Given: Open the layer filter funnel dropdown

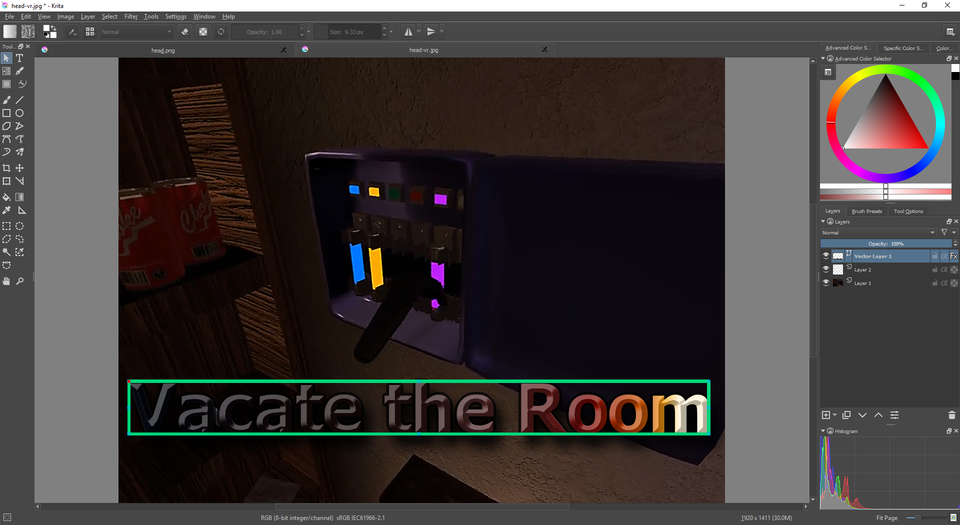Looking at the screenshot, I should pyautogui.click(x=945, y=232).
